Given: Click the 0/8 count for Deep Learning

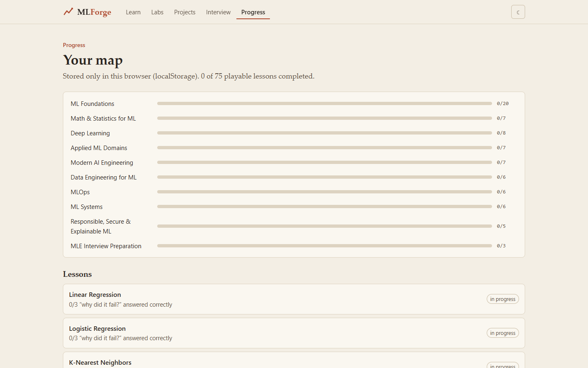Looking at the screenshot, I should pos(501,133).
